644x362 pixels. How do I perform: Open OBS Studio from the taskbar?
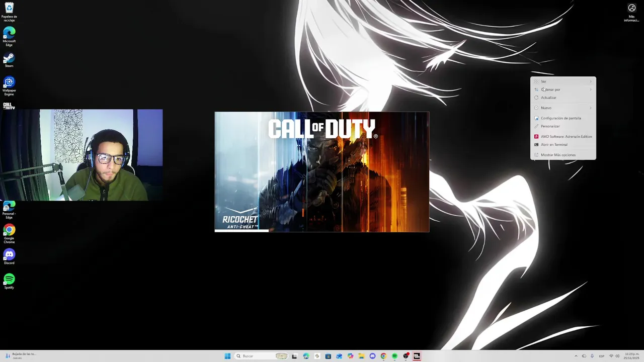coord(406,356)
